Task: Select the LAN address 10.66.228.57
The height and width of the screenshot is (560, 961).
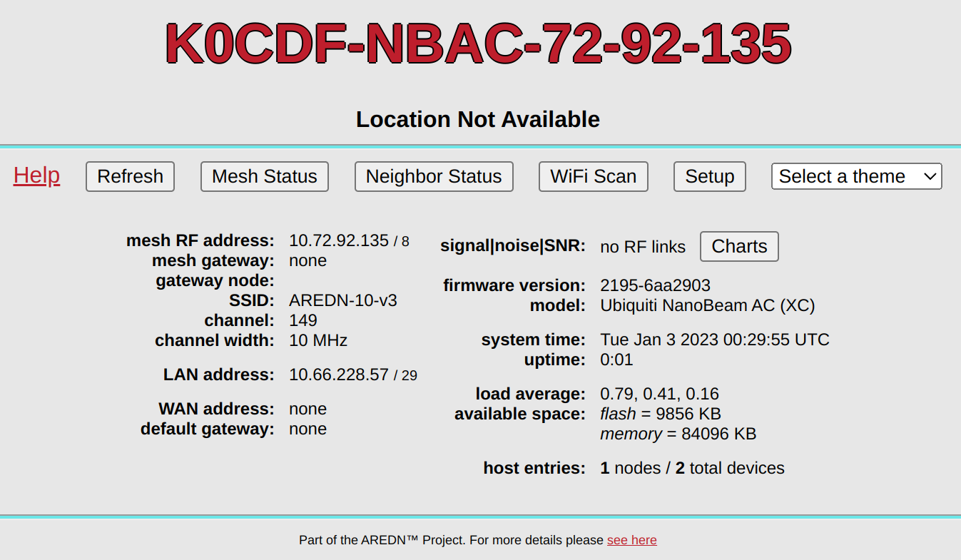Action: tap(339, 375)
